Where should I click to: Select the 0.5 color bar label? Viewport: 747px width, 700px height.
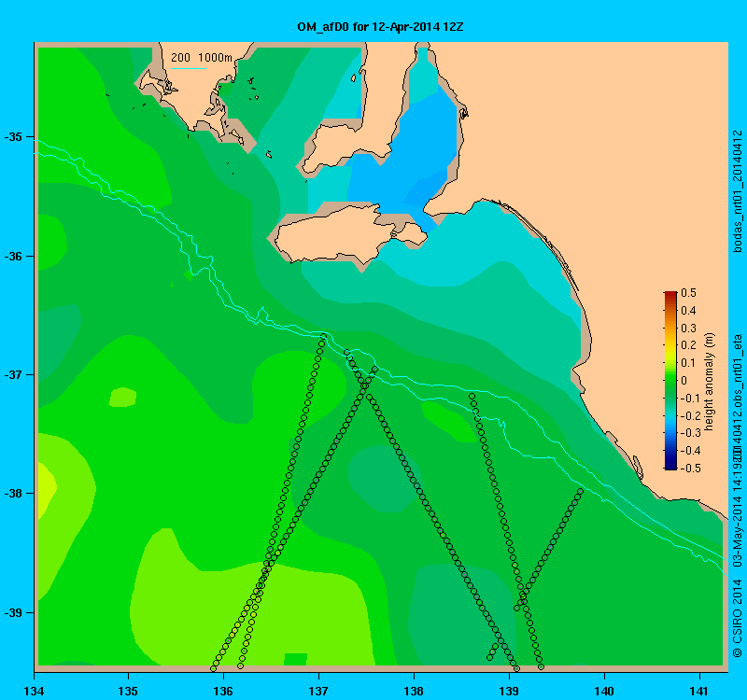click(x=688, y=293)
